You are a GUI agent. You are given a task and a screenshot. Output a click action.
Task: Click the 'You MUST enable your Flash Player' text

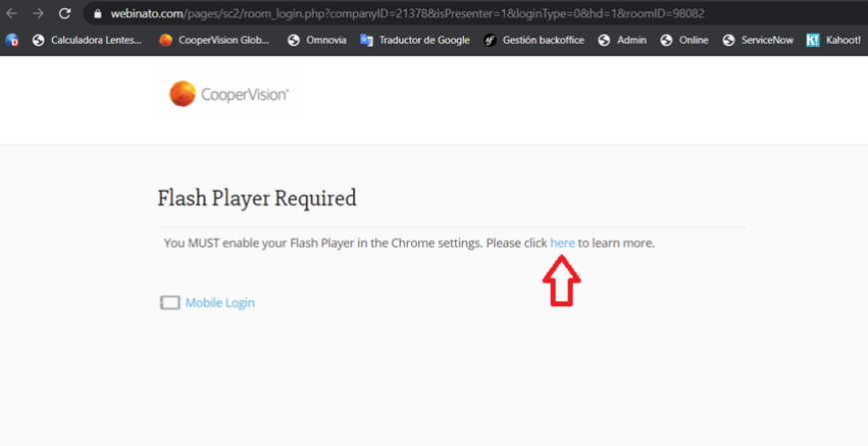click(409, 242)
